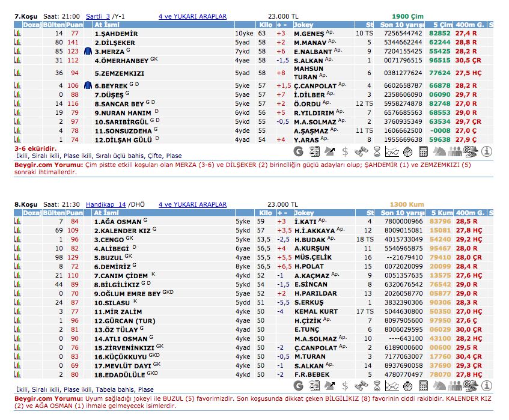Click the info icon below race 8 table
Screen dimensions: 509x420
pyautogui.click(x=486, y=385)
